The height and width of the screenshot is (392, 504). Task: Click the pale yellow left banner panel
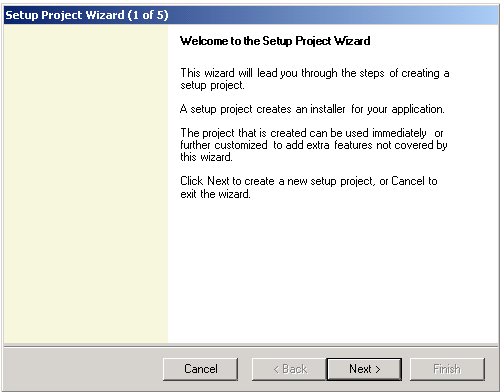[86, 184]
